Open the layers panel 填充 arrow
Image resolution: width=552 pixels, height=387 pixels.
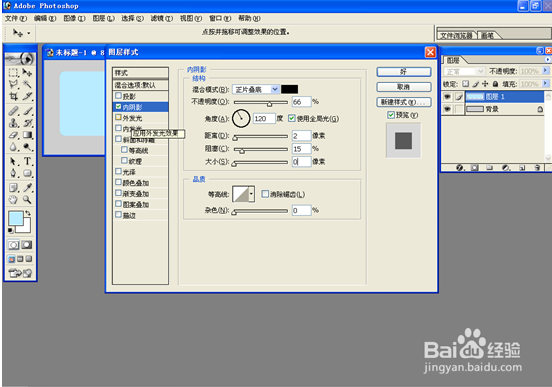[x=545, y=83]
